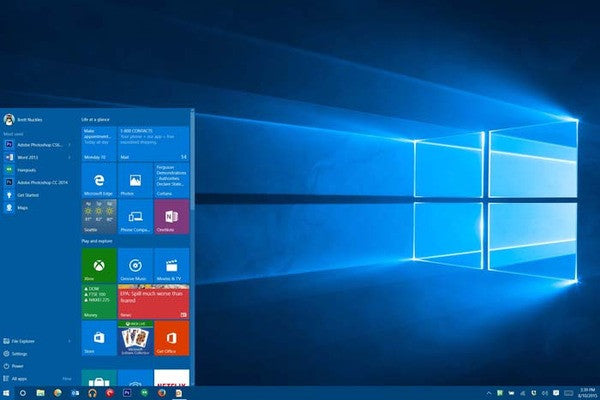The image size is (600, 400).
Task: Open the Cortana news tile
Action: point(171,180)
